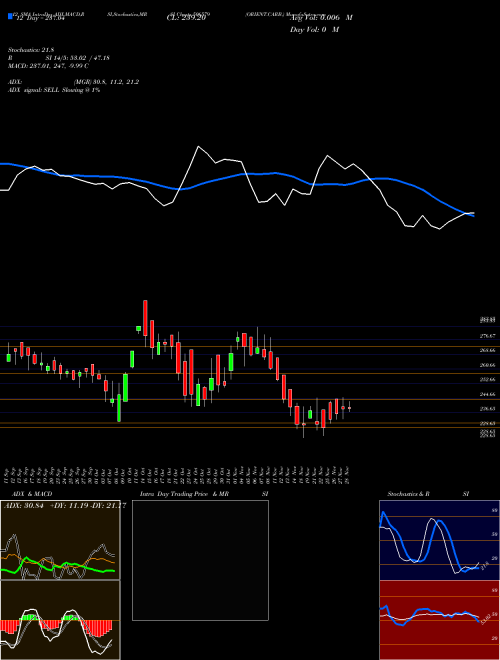The image size is (500, 660).
Task: Select the 'Stochastics: 21.8' reading
Action: pos(31,50)
